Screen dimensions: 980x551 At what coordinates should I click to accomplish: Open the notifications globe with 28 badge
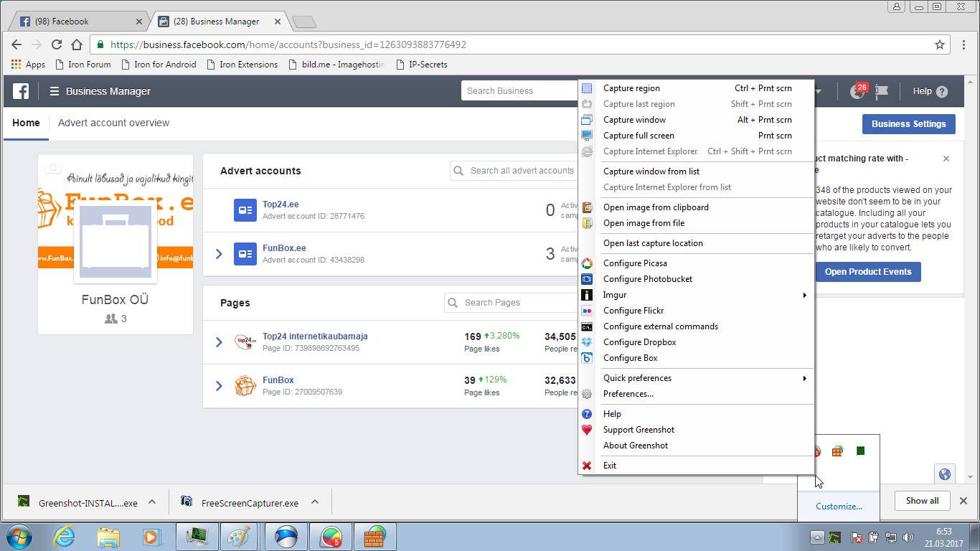click(857, 91)
